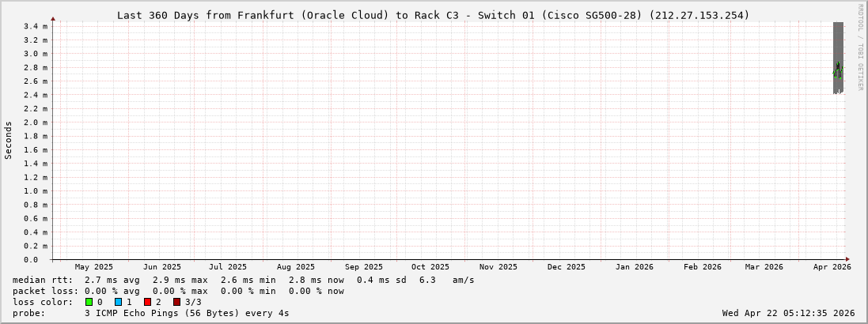Screen dimensions: 868x324
Task: Click the vertical Seconds axis label
Action: coord(9,140)
